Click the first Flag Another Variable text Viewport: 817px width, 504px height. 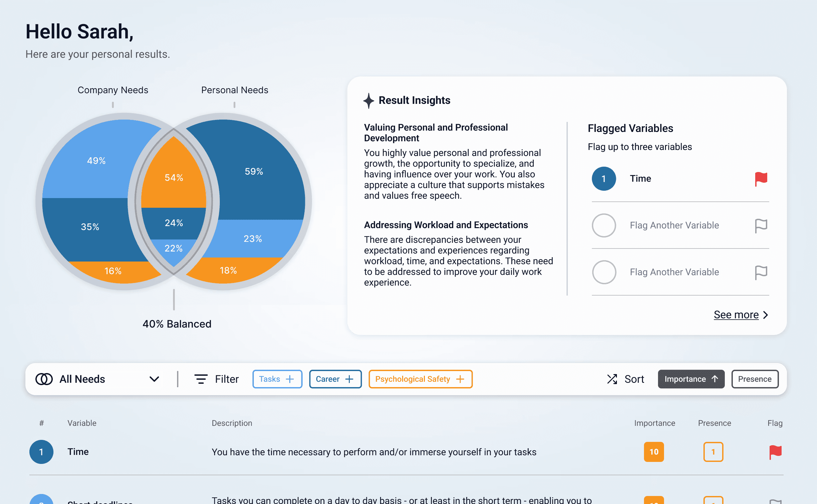point(674,225)
